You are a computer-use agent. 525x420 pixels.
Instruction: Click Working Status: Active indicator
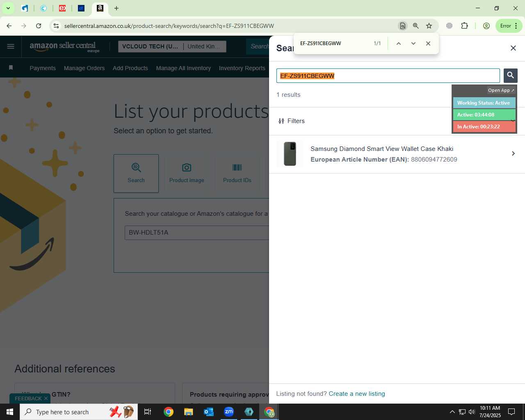(x=484, y=103)
